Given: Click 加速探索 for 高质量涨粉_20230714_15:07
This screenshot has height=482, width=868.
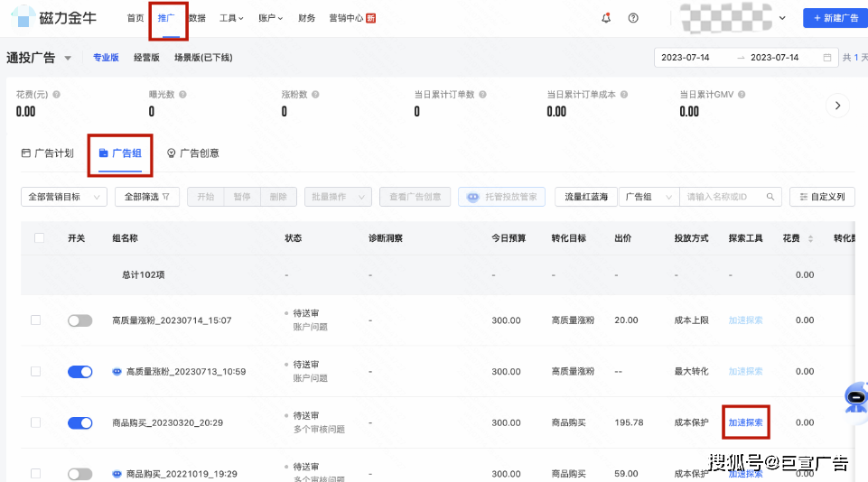Looking at the screenshot, I should (x=746, y=320).
